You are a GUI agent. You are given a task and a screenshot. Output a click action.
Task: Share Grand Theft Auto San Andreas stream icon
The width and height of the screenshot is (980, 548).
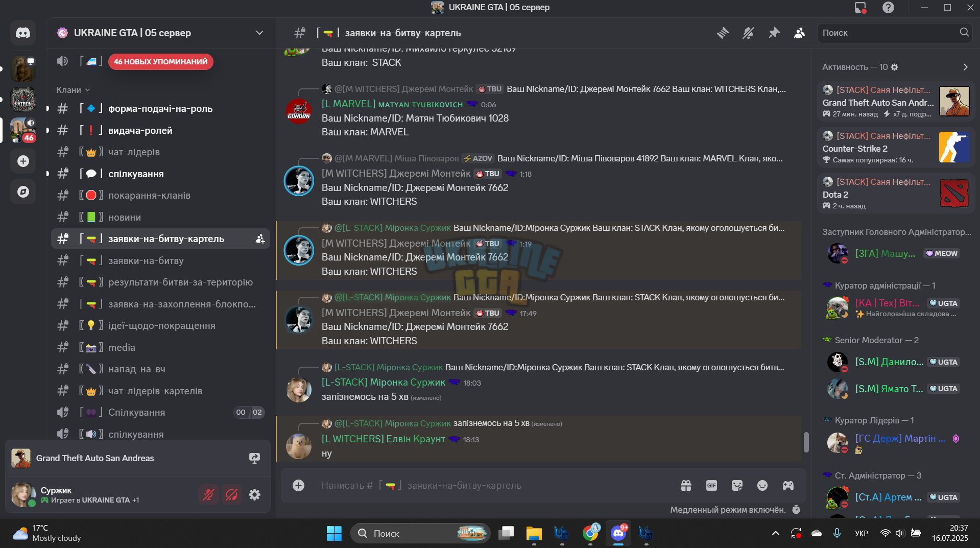[254, 458]
